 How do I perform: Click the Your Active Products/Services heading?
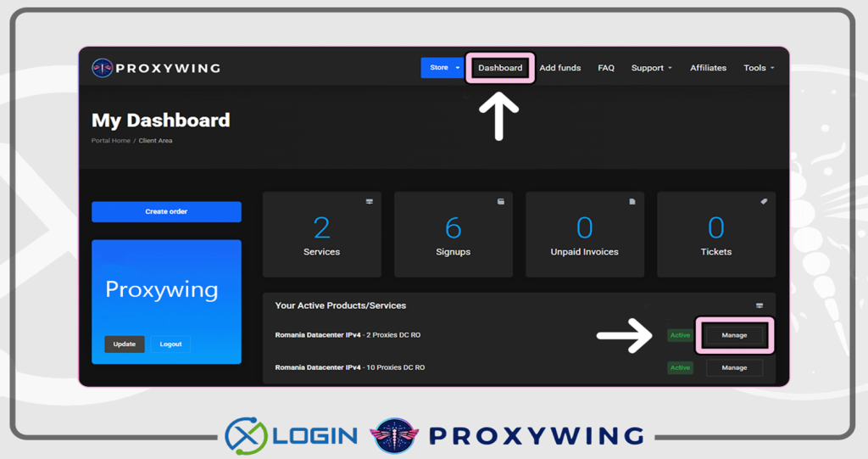pos(341,305)
